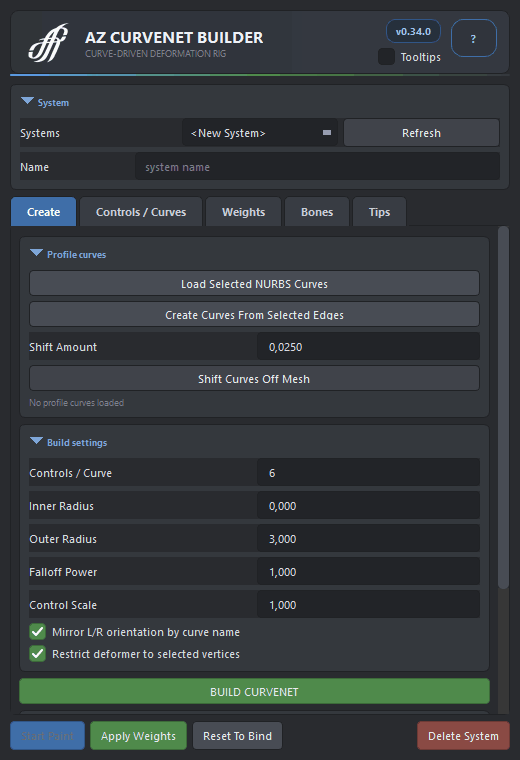Edit the Falloff Power value field

click(368, 571)
